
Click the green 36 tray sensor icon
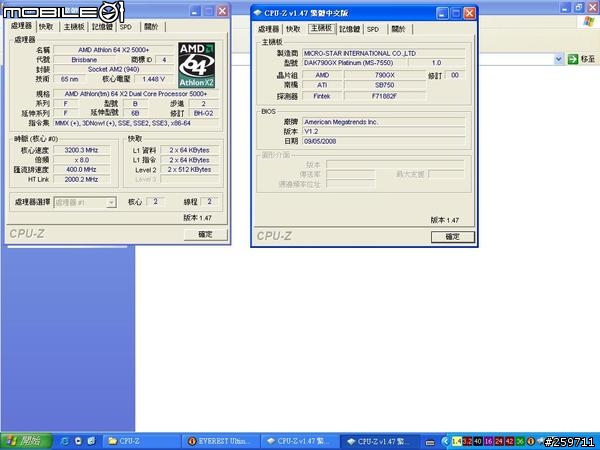coord(520,442)
